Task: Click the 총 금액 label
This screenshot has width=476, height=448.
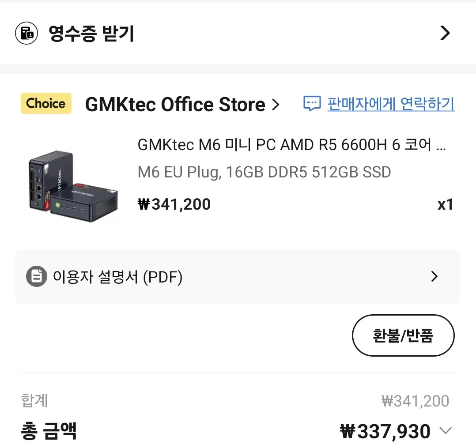Action: pyautogui.click(x=49, y=430)
